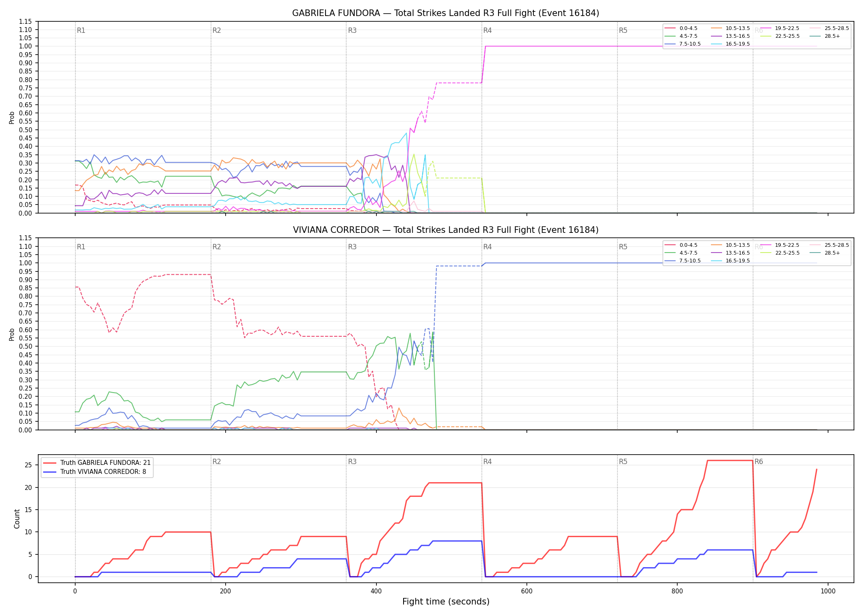Click the R4 marker in the Corredor chart
The image size is (863, 616).
click(487, 247)
